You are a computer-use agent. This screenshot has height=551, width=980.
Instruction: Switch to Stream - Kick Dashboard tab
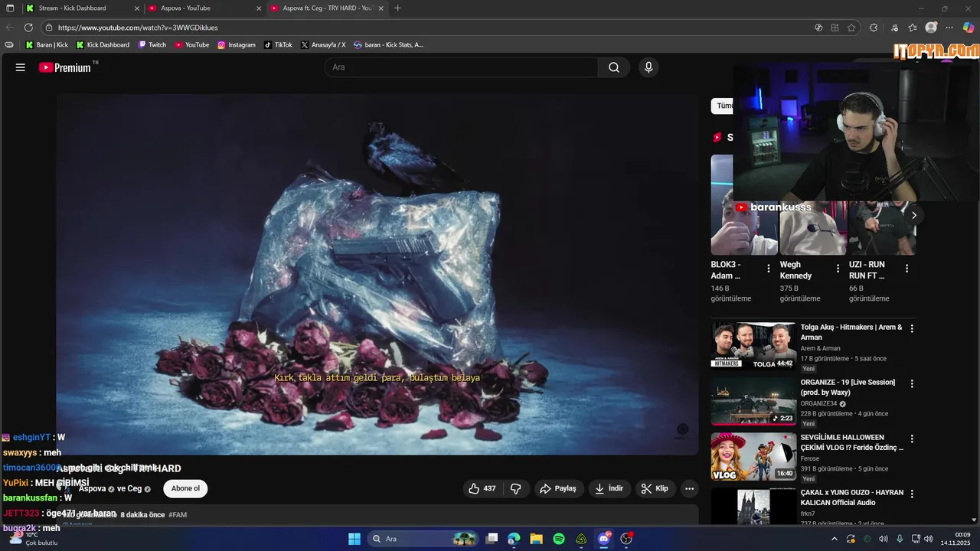coord(83,8)
